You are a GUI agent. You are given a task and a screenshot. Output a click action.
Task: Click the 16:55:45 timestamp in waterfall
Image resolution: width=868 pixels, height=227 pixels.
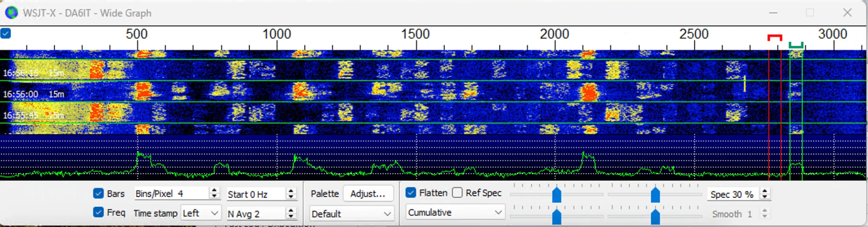(20, 115)
